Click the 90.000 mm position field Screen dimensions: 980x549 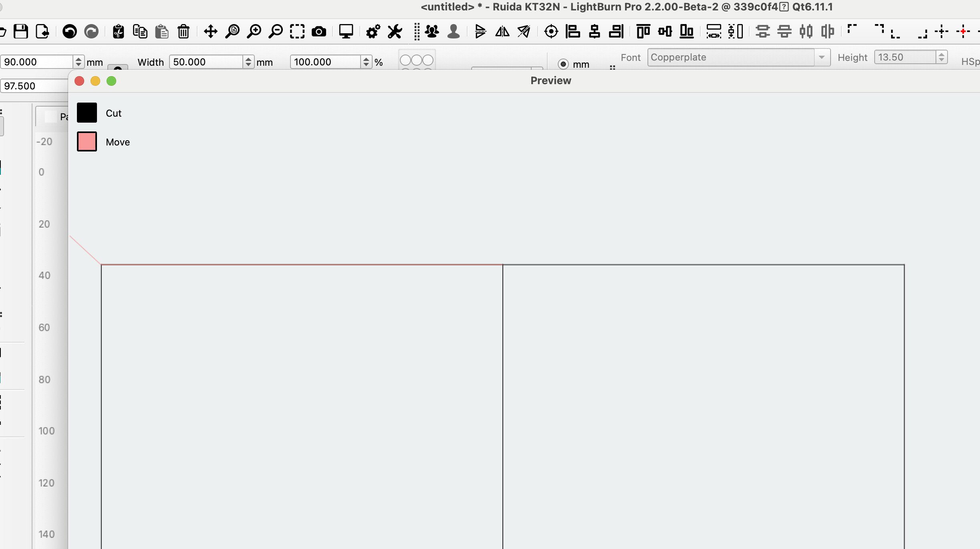pos(37,62)
